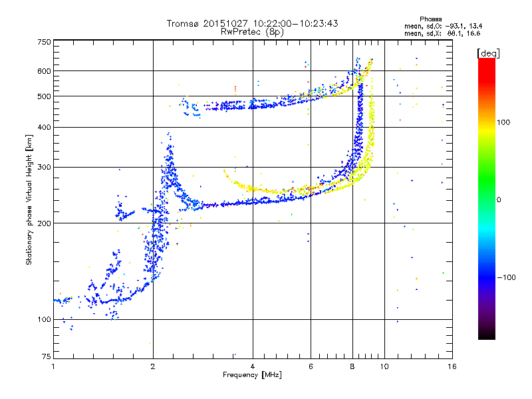Click the x-axis tick label '2'
Screen dimensions: 532x399
pyautogui.click(x=153, y=366)
